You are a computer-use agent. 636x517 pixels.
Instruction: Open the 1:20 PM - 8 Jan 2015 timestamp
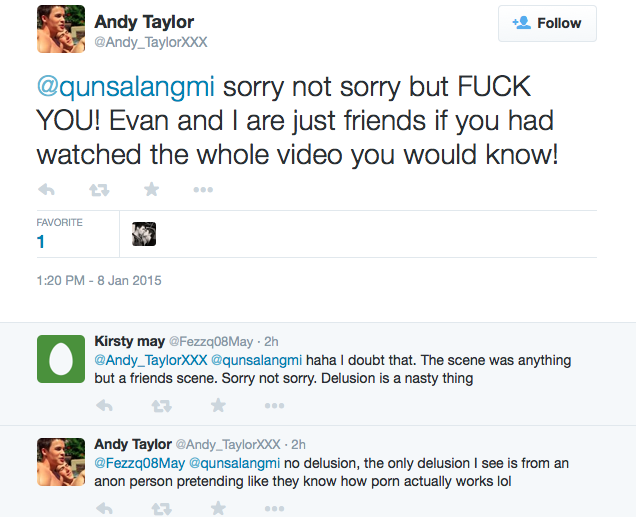[x=99, y=281]
